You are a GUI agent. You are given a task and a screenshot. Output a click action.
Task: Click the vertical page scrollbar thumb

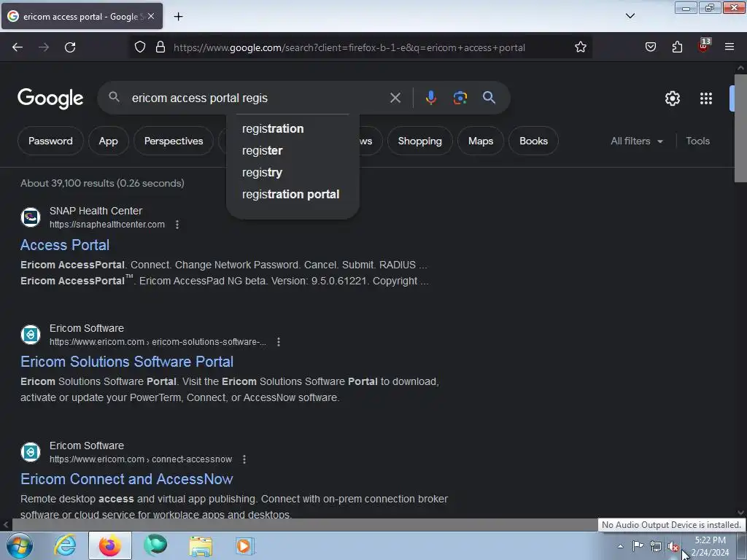tap(740, 128)
